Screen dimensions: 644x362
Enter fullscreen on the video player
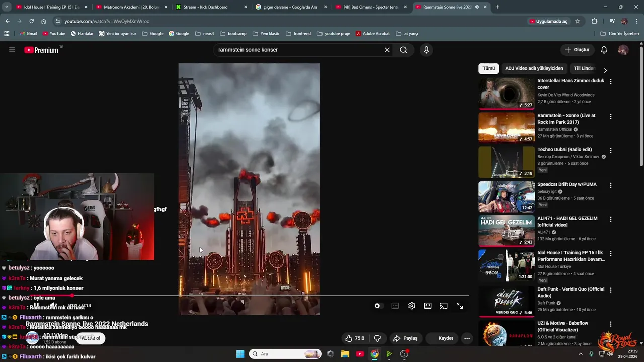pyautogui.click(x=460, y=306)
